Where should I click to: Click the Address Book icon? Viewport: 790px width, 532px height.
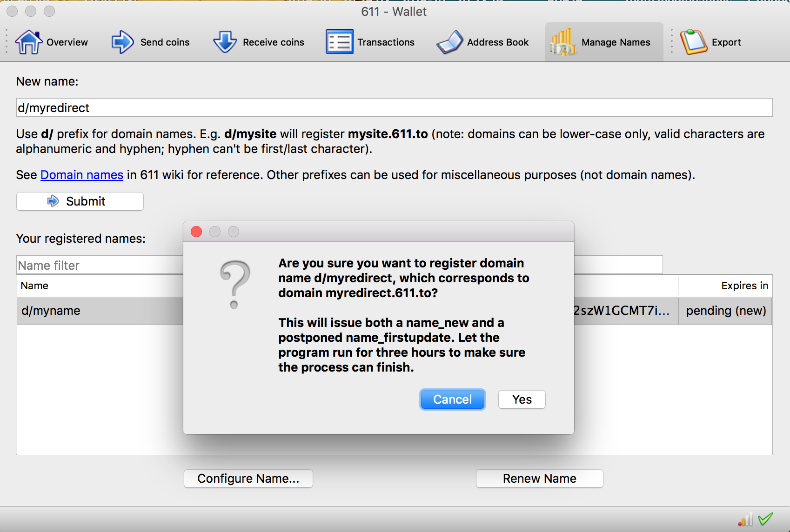[x=449, y=42]
